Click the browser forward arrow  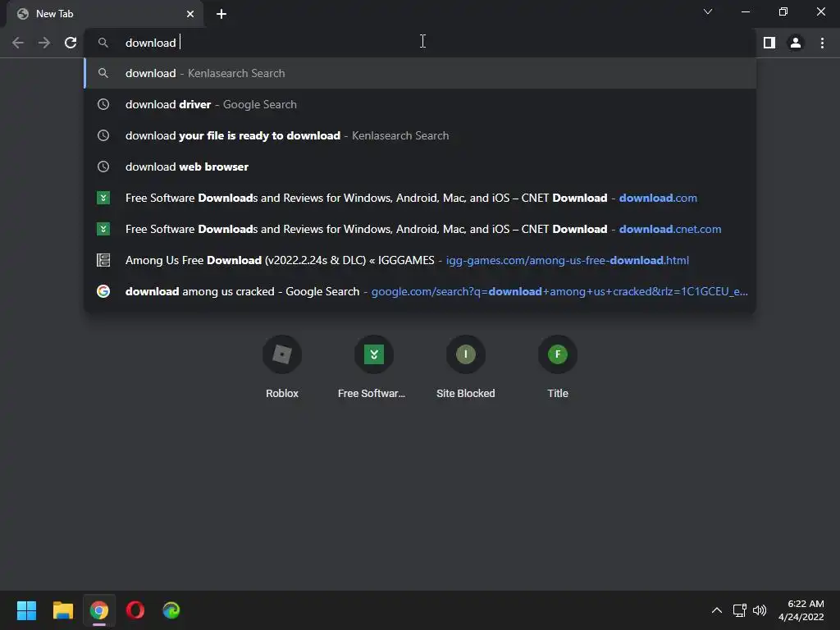44,43
